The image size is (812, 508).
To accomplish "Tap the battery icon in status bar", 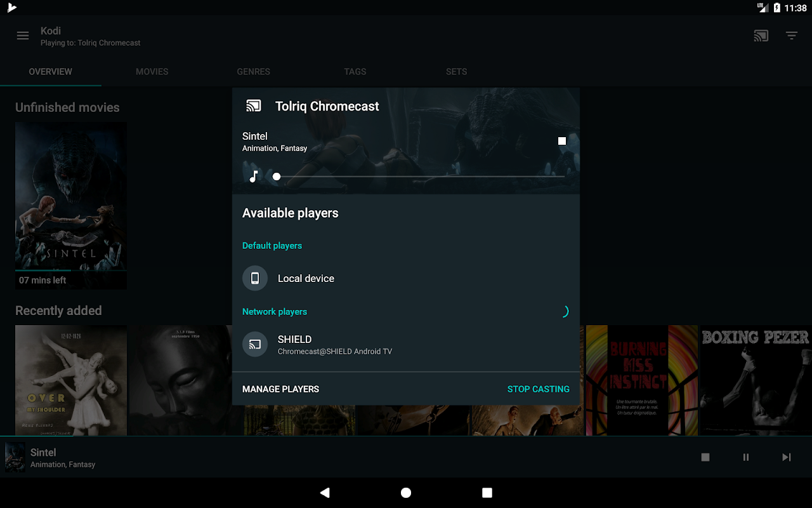I will click(777, 8).
